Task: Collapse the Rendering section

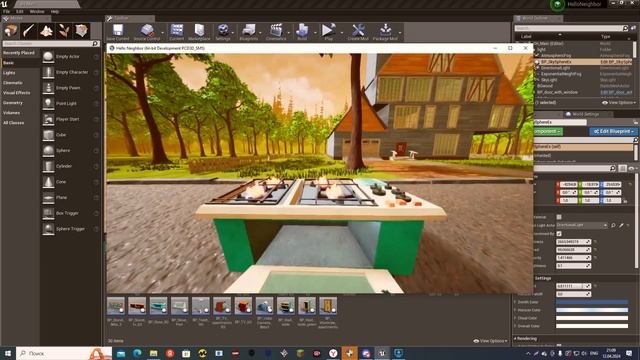Action: pyautogui.click(x=516, y=338)
